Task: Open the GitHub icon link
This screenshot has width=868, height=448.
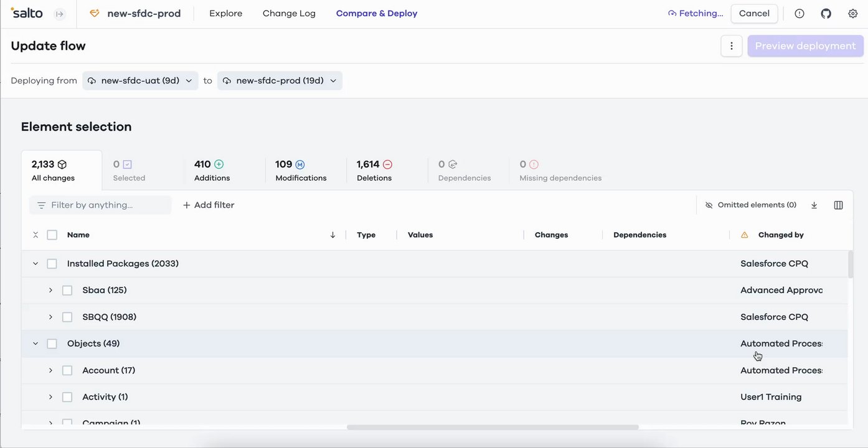Action: click(826, 13)
